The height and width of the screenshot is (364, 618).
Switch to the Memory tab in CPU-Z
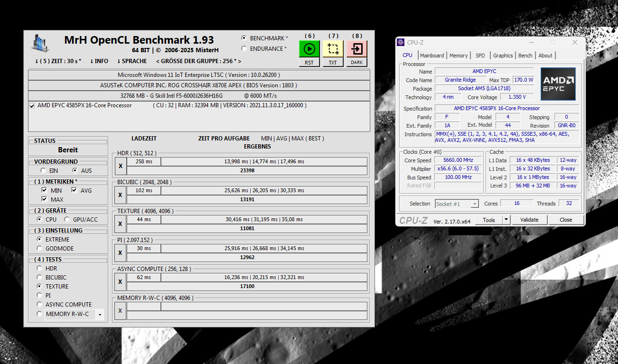(459, 56)
